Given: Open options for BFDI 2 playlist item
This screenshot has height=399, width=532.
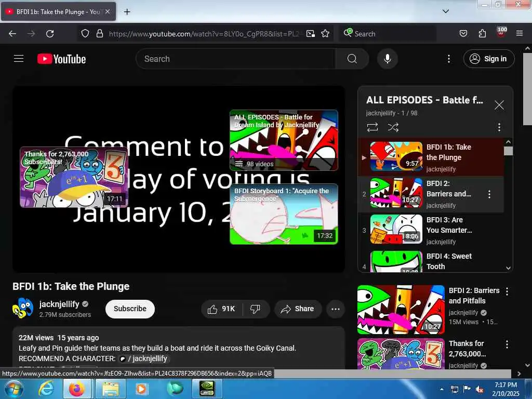Looking at the screenshot, I should click(x=489, y=194).
